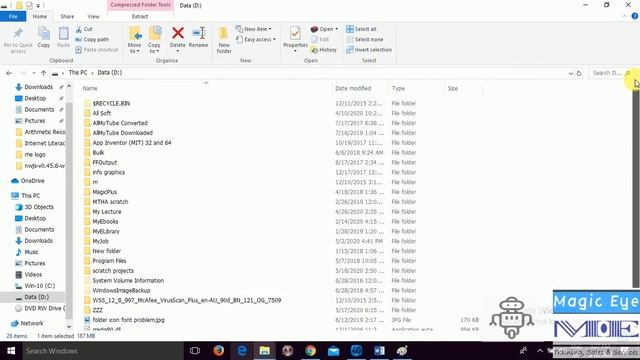Click the Cut scissors command
Image resolution: width=640 pixels, height=360 pixels.
click(x=84, y=29)
